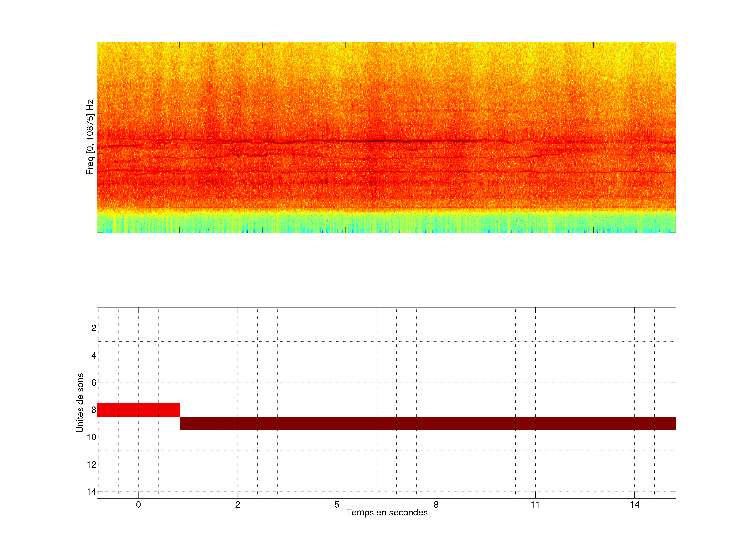Click the y-axis tick label 4
Viewport: 747px width, 560px height.
coord(94,355)
